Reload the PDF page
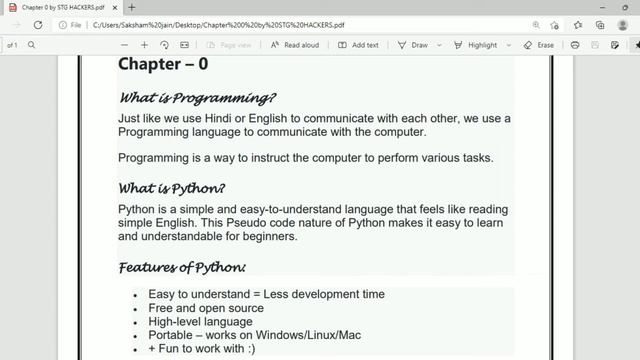Image resolution: width=640 pixels, height=360 pixels. tap(38, 25)
